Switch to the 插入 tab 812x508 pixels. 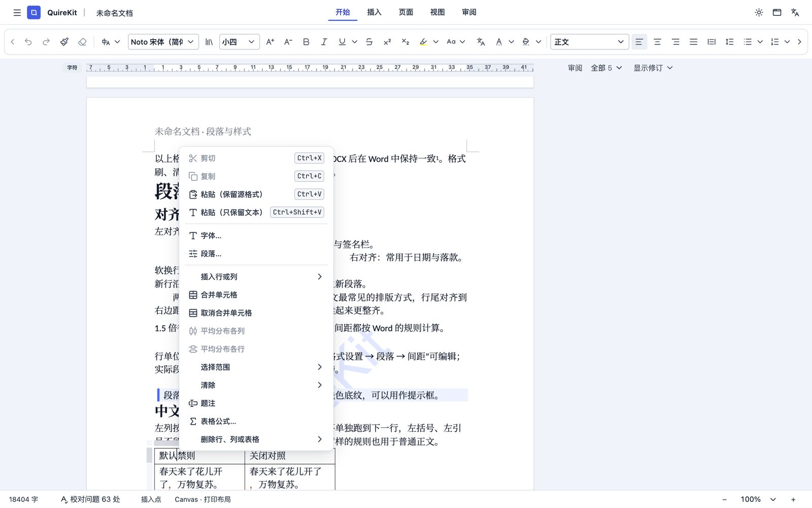click(x=374, y=12)
